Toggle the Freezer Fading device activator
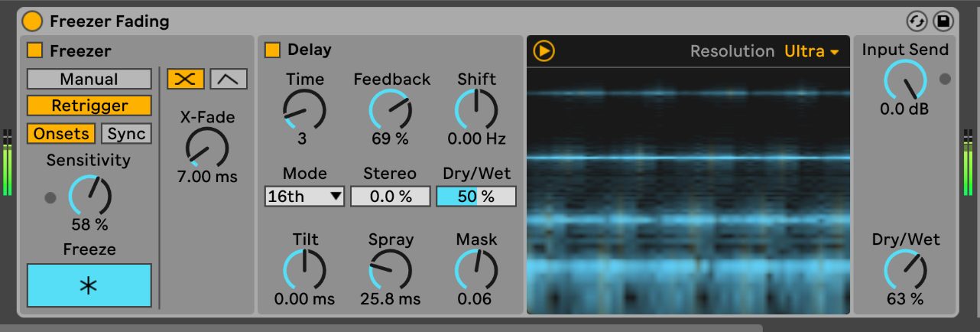The height and width of the screenshot is (332, 980). click(32, 21)
